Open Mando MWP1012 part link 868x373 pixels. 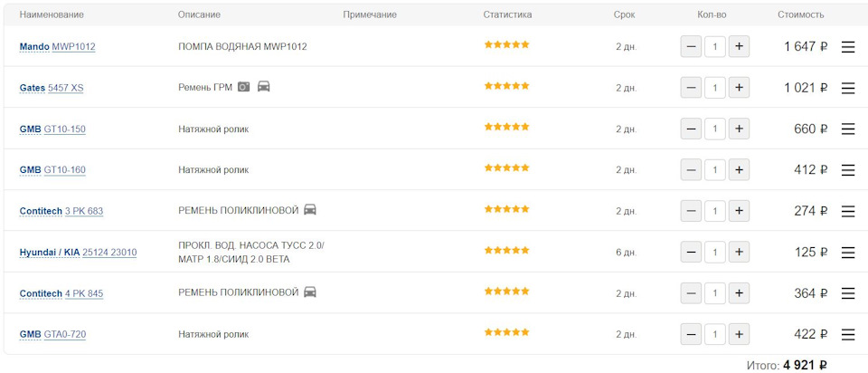(x=73, y=46)
